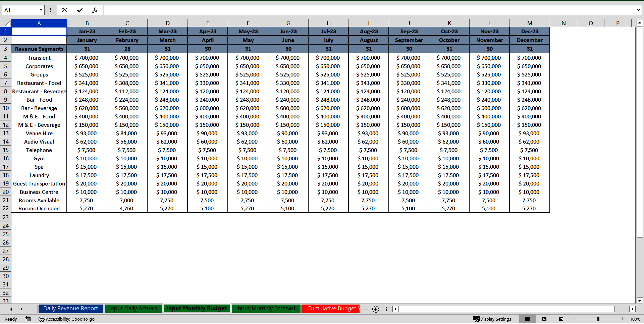Cancel formula bar entry (X icon)
644x324 pixels.
pyautogui.click(x=64, y=10)
